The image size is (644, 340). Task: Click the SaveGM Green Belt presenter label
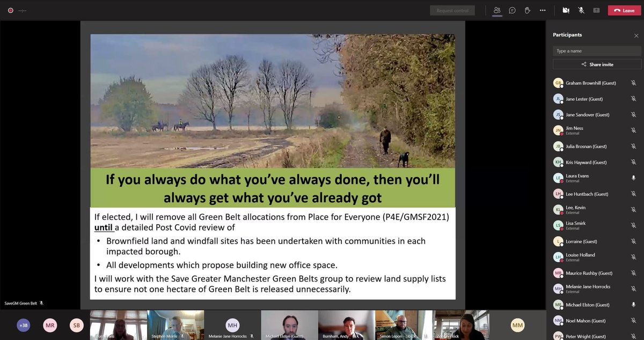[20, 304]
